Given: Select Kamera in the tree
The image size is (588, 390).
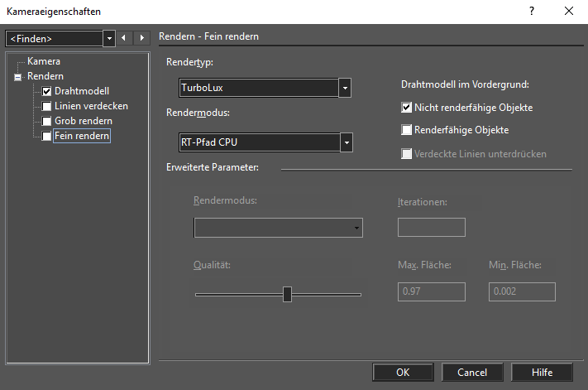Looking at the screenshot, I should click(44, 61).
